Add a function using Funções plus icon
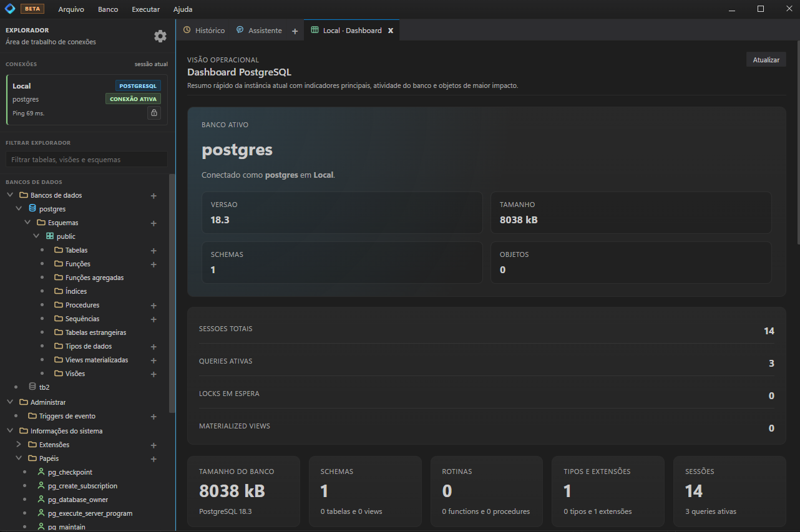800x532 pixels. pyautogui.click(x=154, y=264)
